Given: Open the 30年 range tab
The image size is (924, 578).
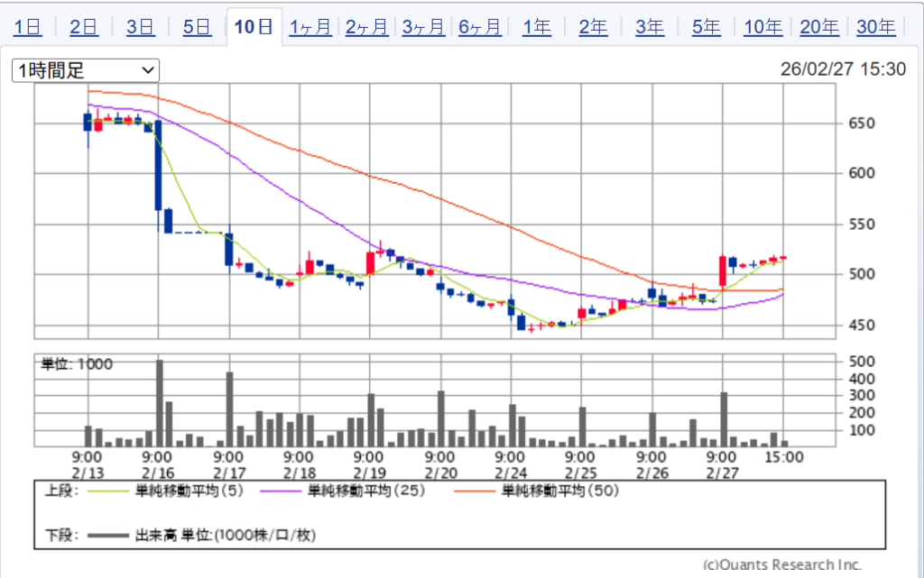Looking at the screenshot, I should tap(875, 27).
